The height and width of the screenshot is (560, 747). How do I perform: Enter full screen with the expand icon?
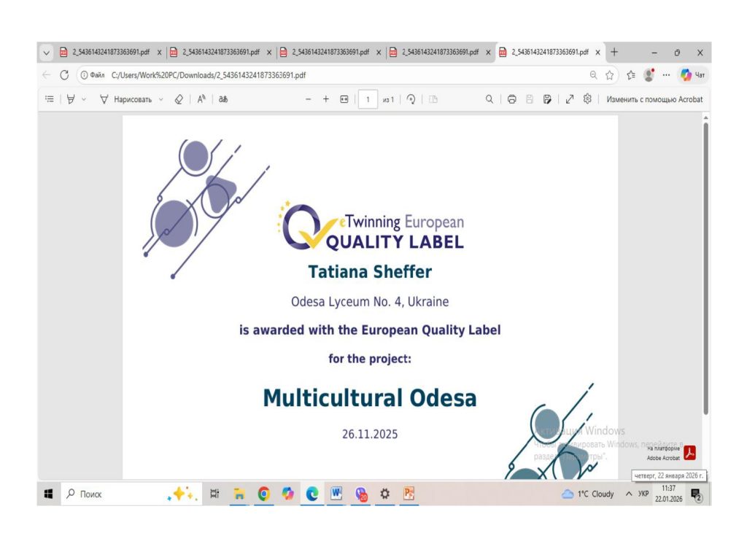tap(570, 99)
